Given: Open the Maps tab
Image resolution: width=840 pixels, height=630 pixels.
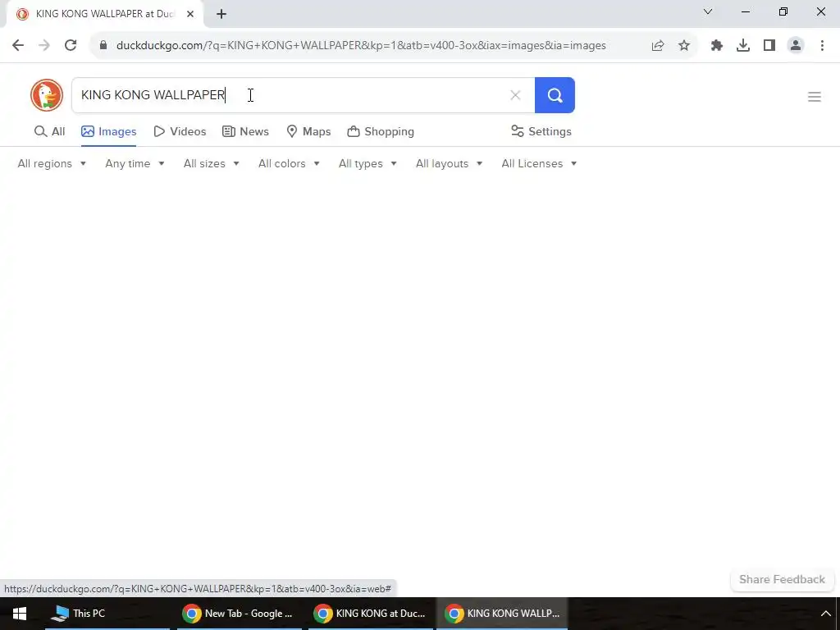Looking at the screenshot, I should (308, 131).
